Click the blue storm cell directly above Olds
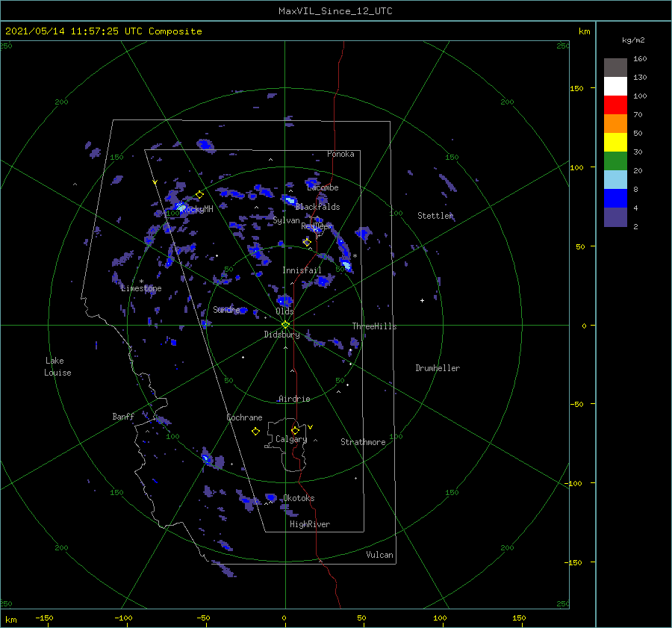Screen dimensions: 672x628 pos(284,300)
